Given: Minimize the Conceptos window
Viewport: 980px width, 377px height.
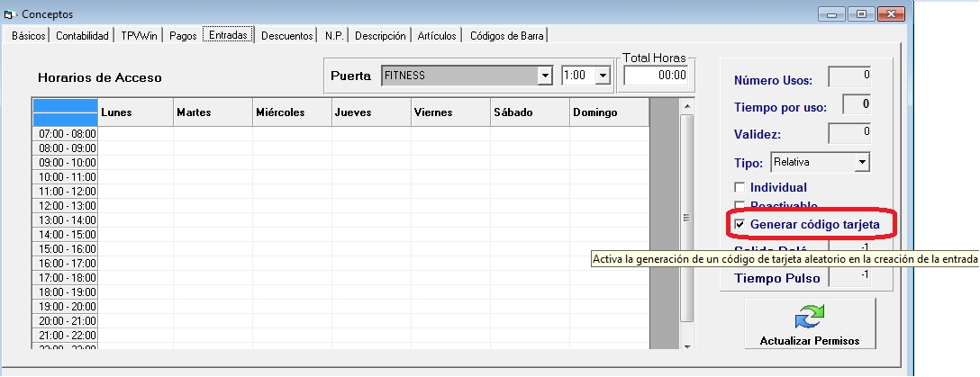Looking at the screenshot, I should (832, 13).
